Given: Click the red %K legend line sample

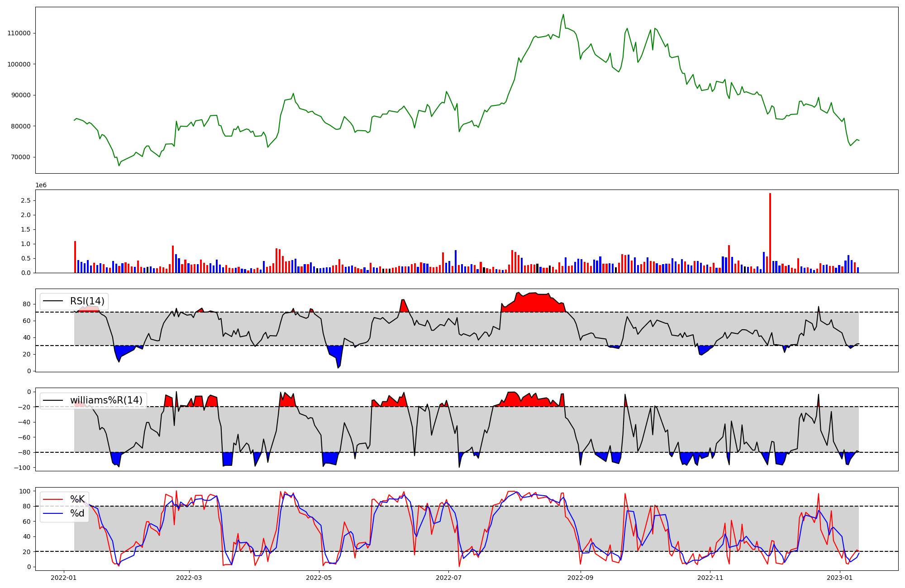Looking at the screenshot, I should coord(53,499).
